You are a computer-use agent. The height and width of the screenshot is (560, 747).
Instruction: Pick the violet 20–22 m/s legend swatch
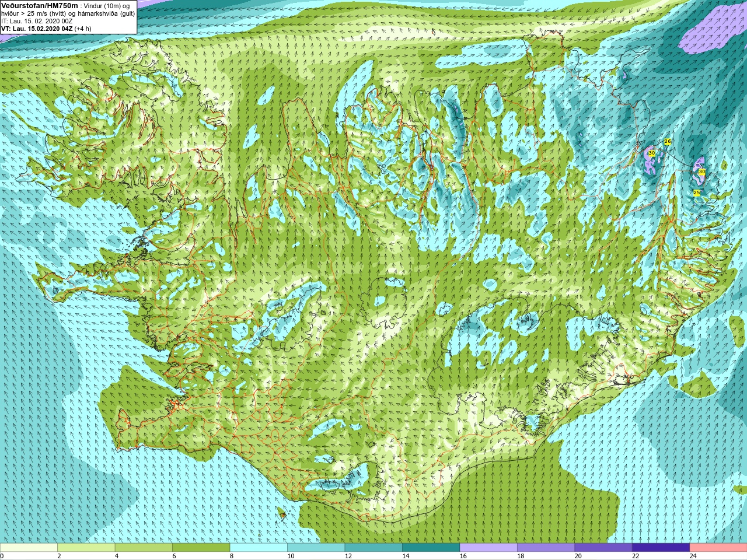coord(603,548)
